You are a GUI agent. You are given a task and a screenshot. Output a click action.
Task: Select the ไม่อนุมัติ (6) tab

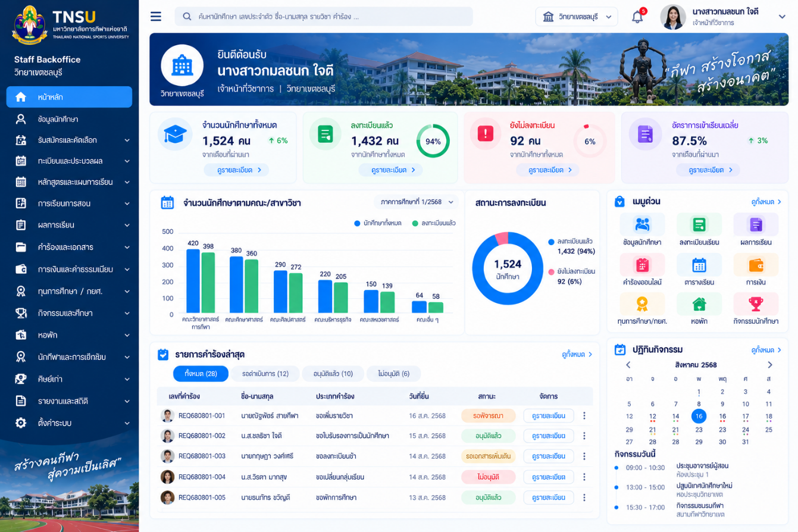tap(393, 374)
